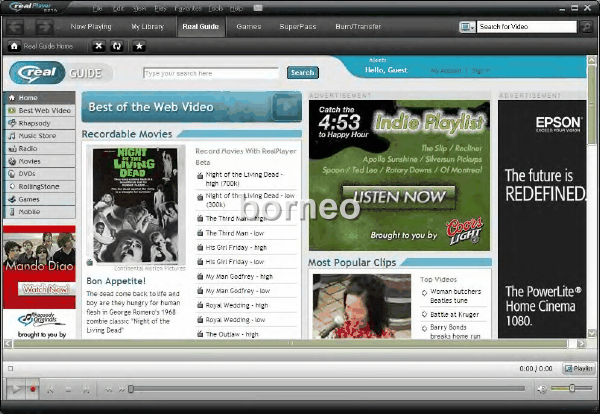Stop page loading with the X toolbar button
The height and width of the screenshot is (414, 600).
99,46
